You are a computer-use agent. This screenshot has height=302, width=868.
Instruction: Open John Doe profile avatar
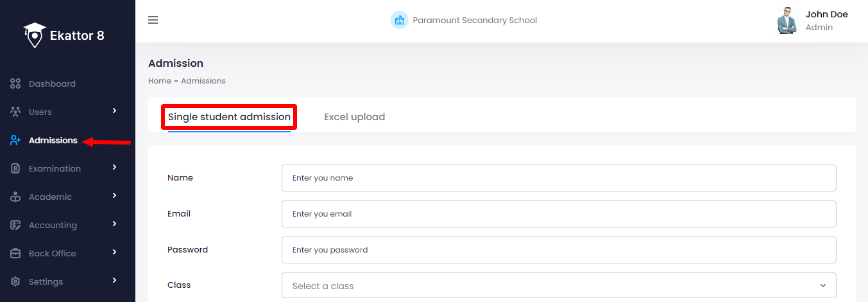click(x=787, y=21)
